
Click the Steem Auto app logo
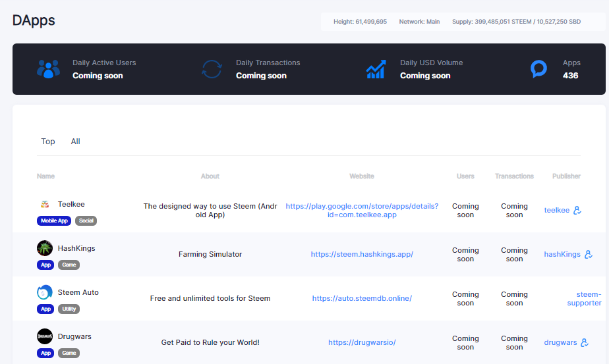(x=45, y=292)
